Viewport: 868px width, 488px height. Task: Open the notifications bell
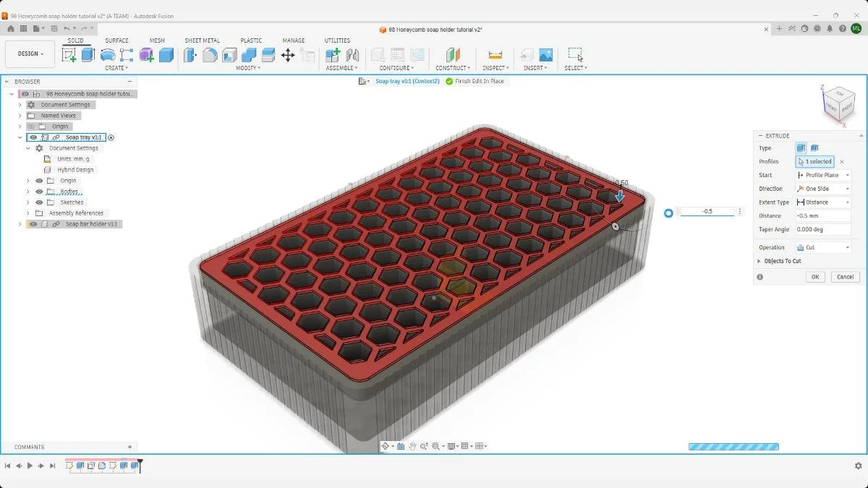[x=830, y=29]
